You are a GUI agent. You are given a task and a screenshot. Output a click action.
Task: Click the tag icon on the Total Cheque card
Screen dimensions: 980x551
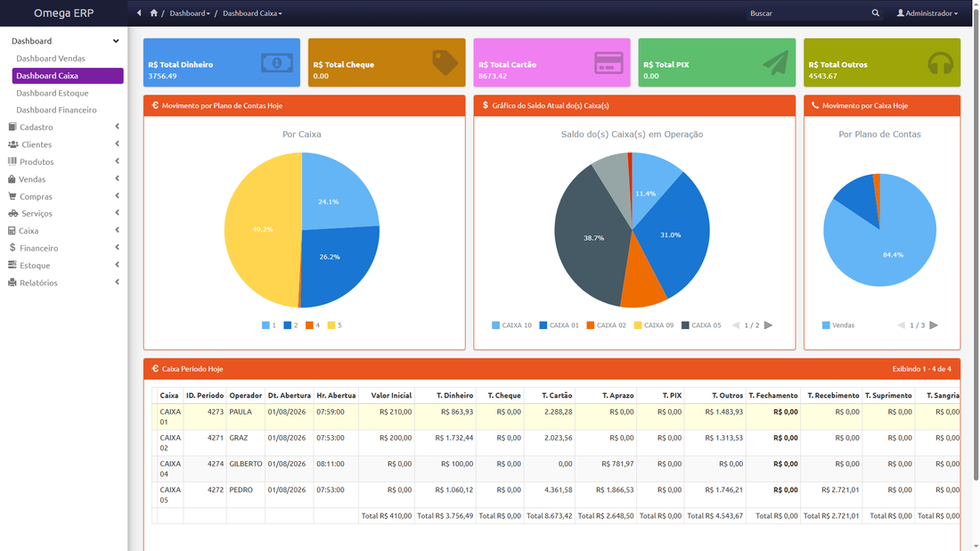point(445,62)
